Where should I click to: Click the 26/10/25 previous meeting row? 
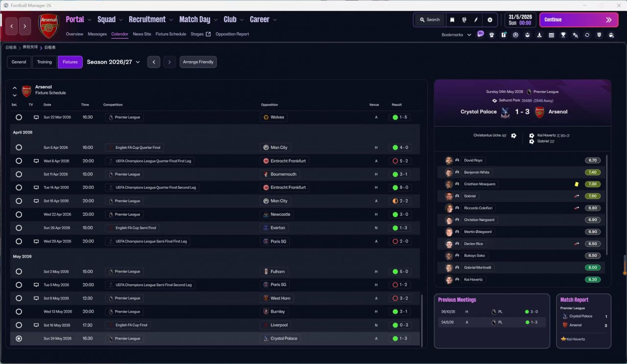click(x=491, y=311)
